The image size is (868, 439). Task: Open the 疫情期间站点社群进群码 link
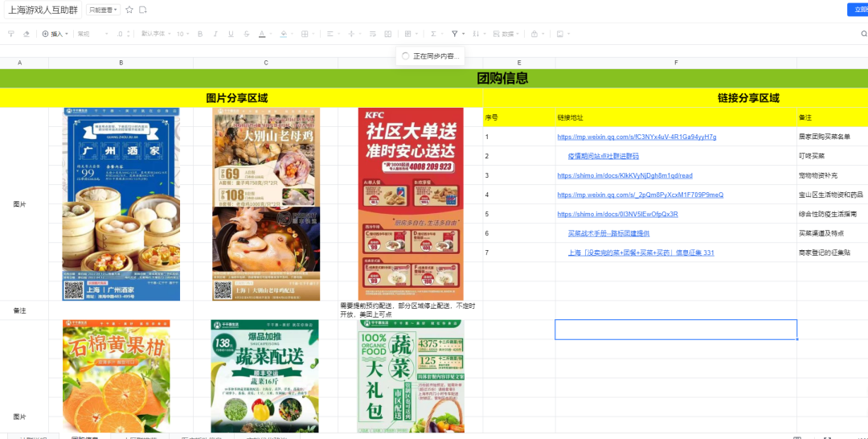[x=604, y=156]
